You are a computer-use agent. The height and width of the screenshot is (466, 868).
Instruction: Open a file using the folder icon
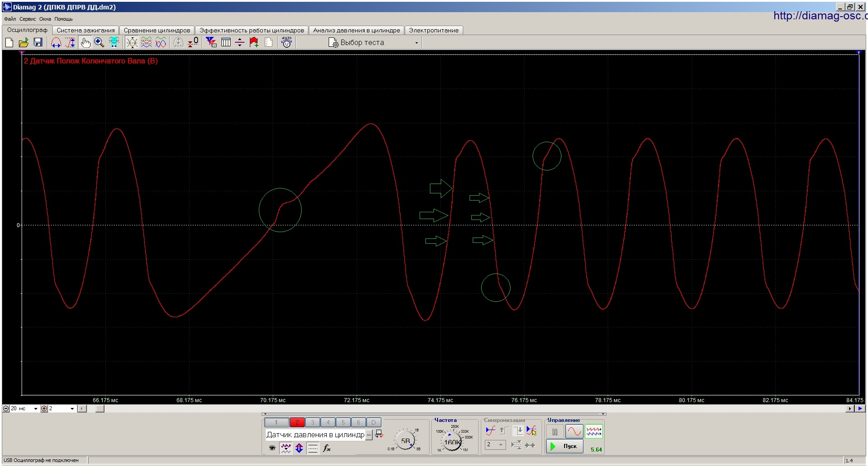point(23,42)
